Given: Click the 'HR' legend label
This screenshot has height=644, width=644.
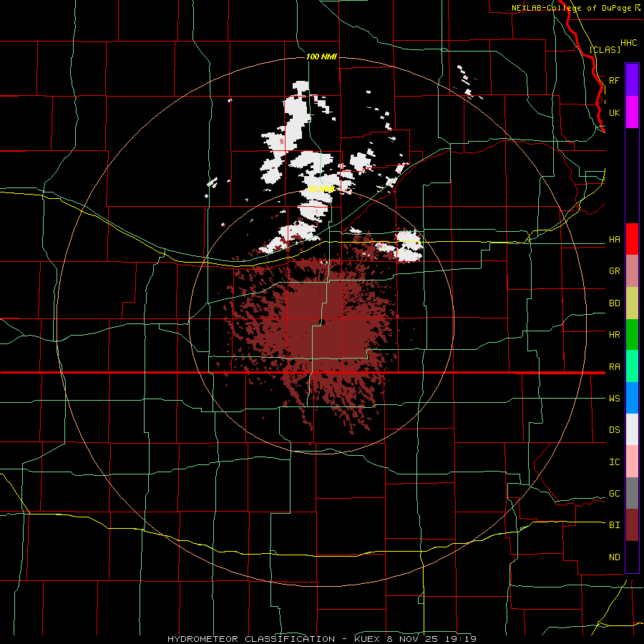Looking at the screenshot, I should tap(614, 335).
